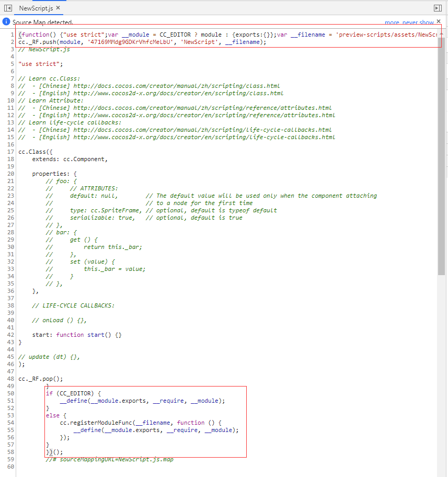The width and height of the screenshot is (448, 477).
Task: Click the English attributes.html URL comment
Action: click(177, 115)
